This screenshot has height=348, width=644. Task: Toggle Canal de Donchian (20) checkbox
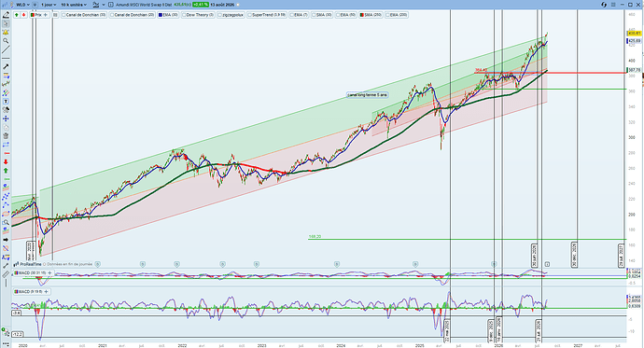pos(113,15)
